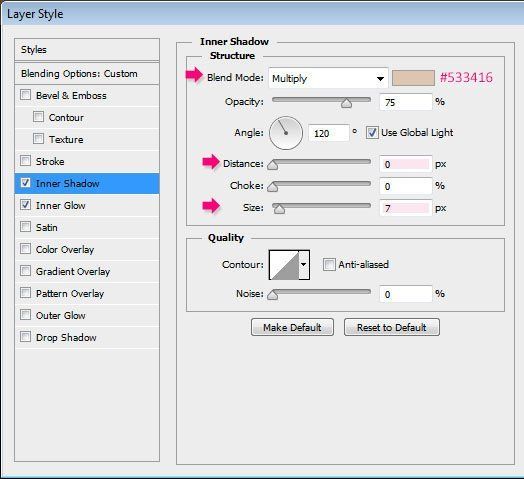This screenshot has height=479, width=524.
Task: Click the Noise slider handle
Action: pyautogui.click(x=273, y=295)
